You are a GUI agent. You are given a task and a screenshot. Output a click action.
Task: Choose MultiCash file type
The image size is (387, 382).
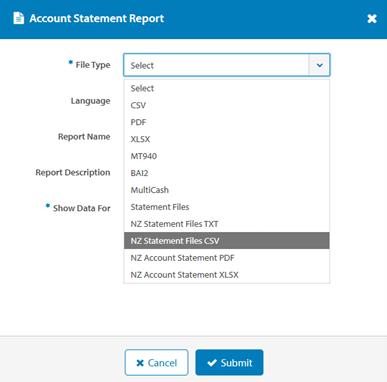coord(226,190)
